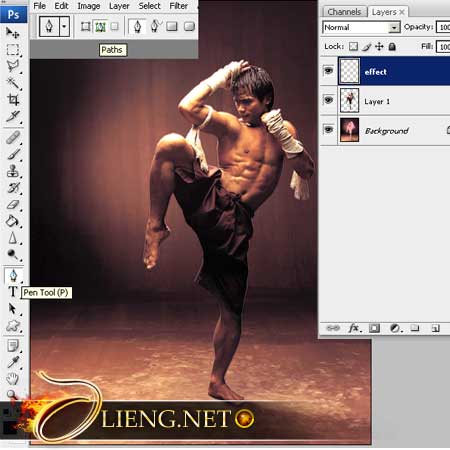This screenshot has height=450, width=450.
Task: Select the Eyedropper tool
Action: [x=13, y=362]
